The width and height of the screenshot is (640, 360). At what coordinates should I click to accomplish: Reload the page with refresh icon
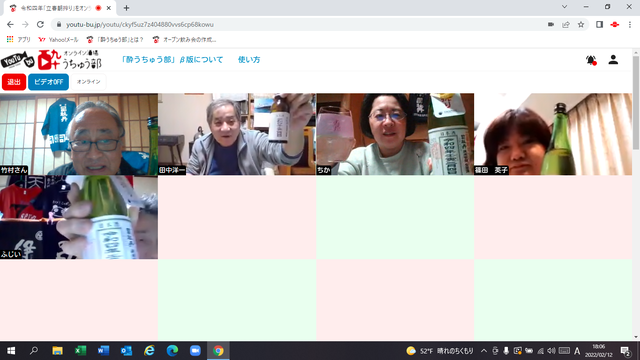[x=40, y=24]
